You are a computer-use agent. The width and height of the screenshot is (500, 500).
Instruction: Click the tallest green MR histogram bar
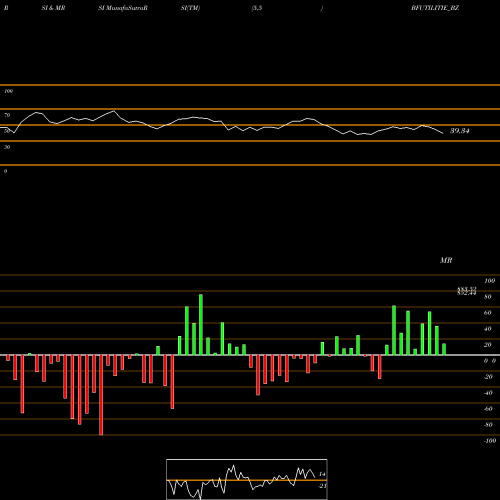point(201,324)
